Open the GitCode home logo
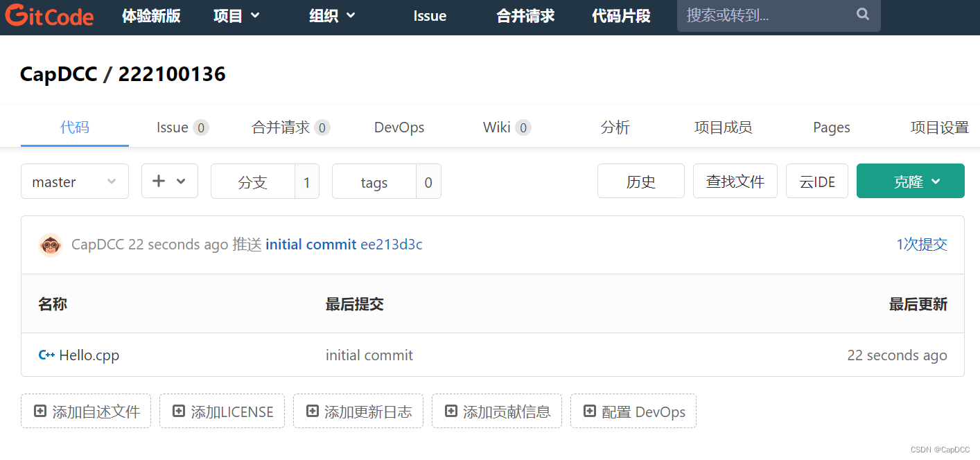Image resolution: width=980 pixels, height=460 pixels. click(x=49, y=15)
